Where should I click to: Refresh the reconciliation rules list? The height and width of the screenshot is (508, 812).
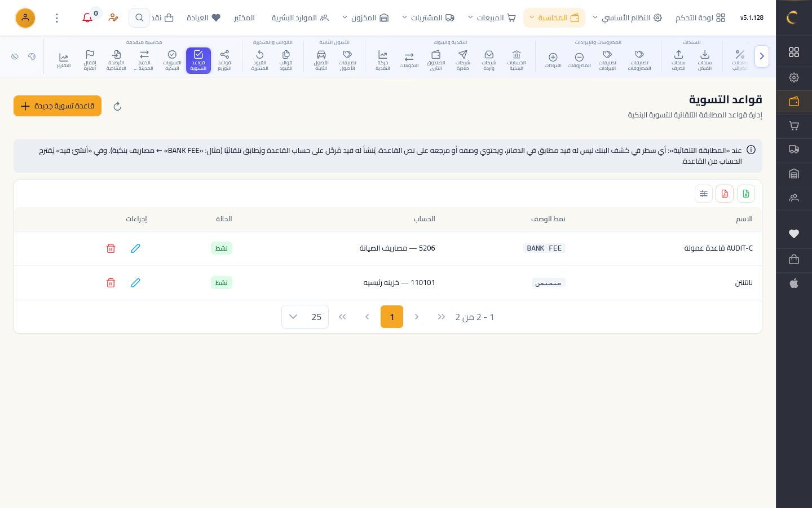(x=117, y=106)
